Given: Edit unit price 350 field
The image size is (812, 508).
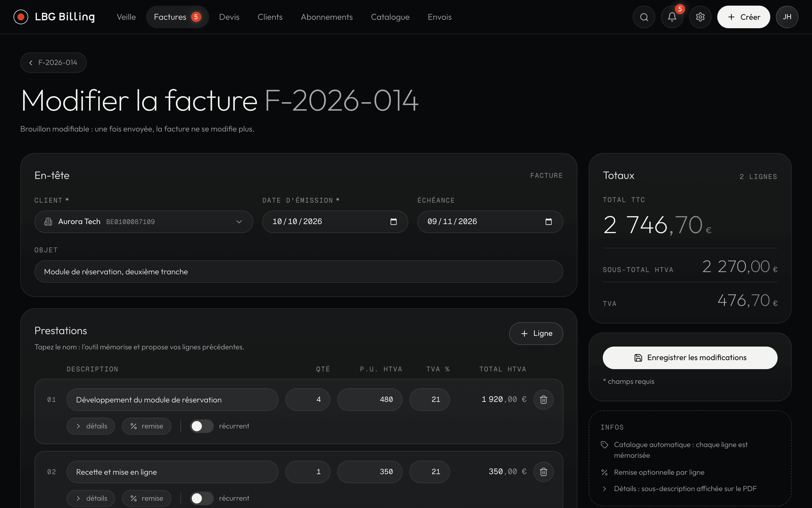Looking at the screenshot, I should pos(370,472).
